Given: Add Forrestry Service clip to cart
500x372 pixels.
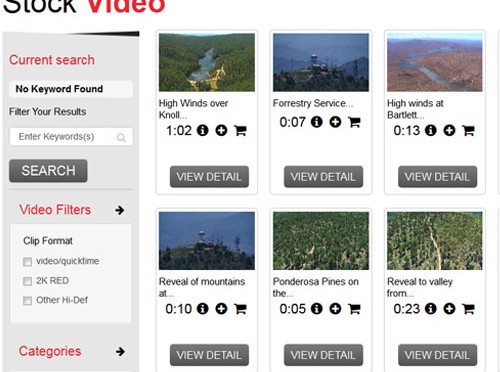Looking at the screenshot, I should coord(354,122).
